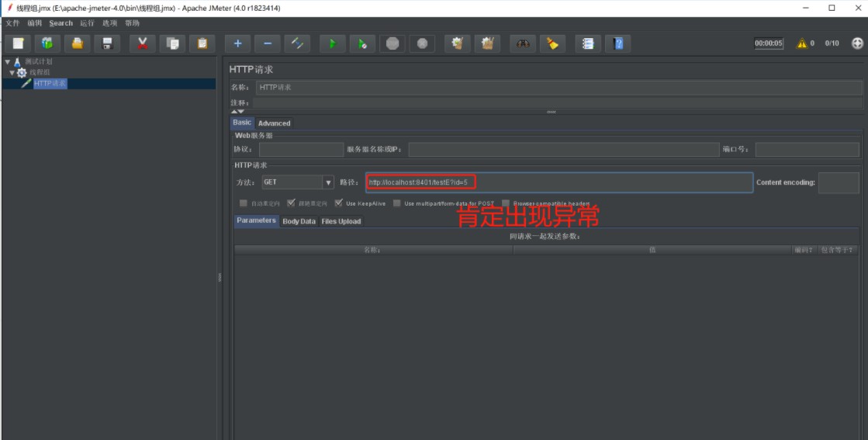Create a new test plan with New icon
The width and height of the screenshot is (868, 440).
pos(19,43)
